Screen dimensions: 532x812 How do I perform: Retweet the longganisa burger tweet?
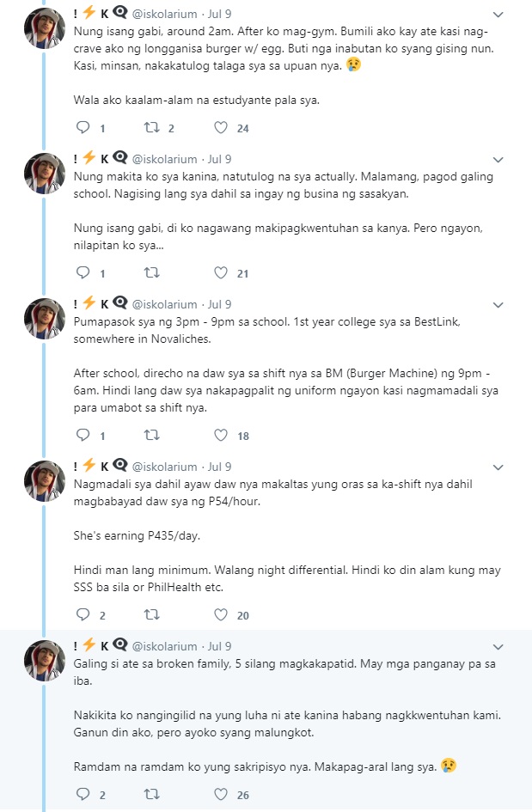151,127
